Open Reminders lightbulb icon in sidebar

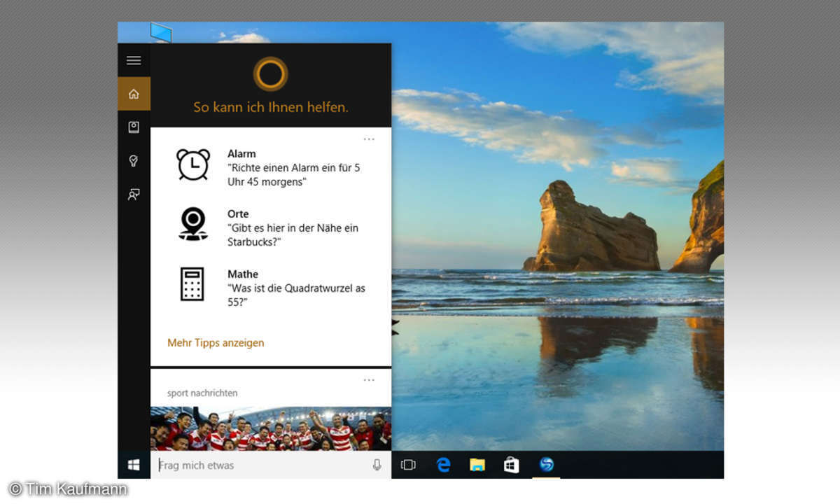(134, 161)
